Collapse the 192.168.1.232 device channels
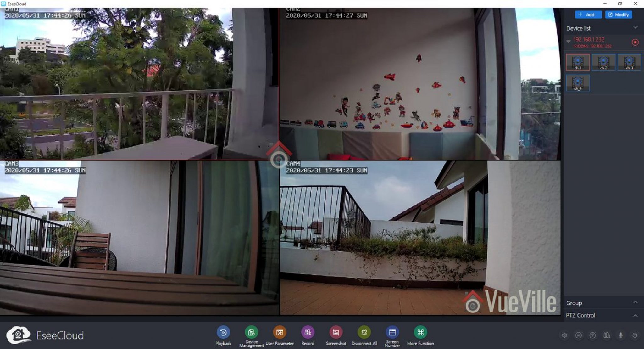 click(568, 41)
